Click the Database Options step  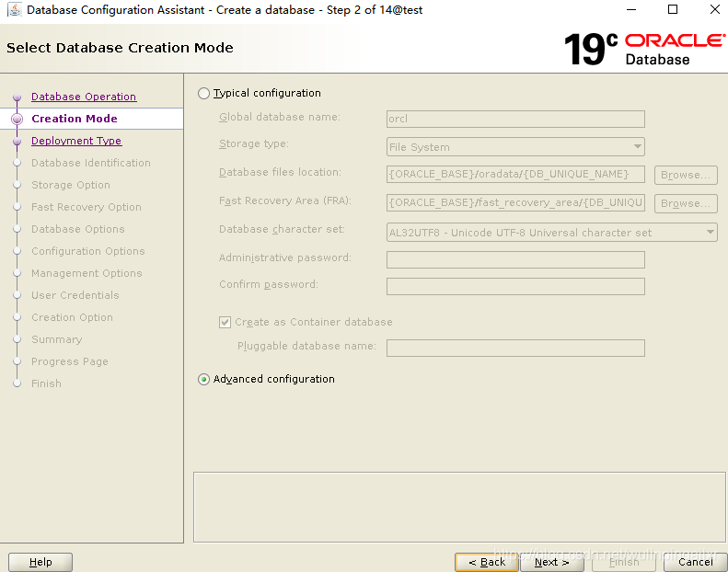pos(78,229)
